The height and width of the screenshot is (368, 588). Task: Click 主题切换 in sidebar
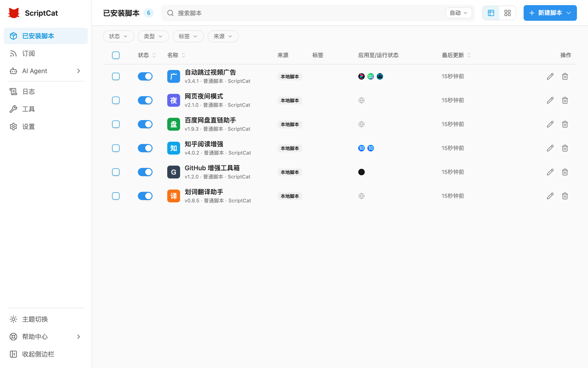coord(46,319)
